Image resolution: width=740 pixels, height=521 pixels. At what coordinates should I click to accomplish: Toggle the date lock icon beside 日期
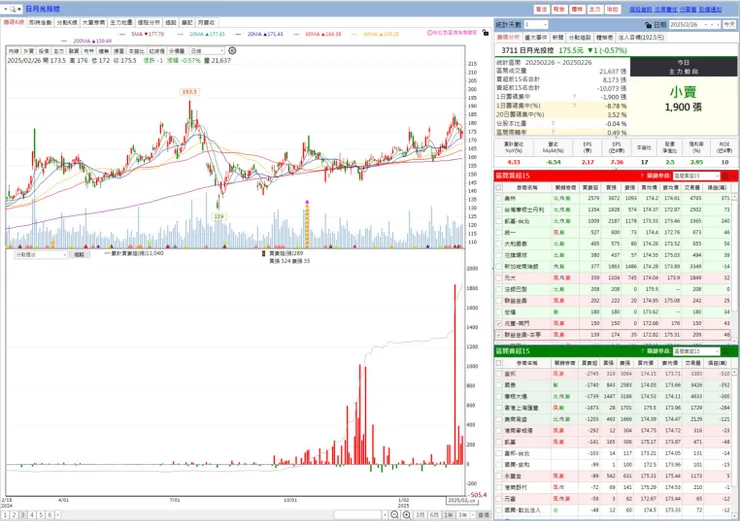648,25
